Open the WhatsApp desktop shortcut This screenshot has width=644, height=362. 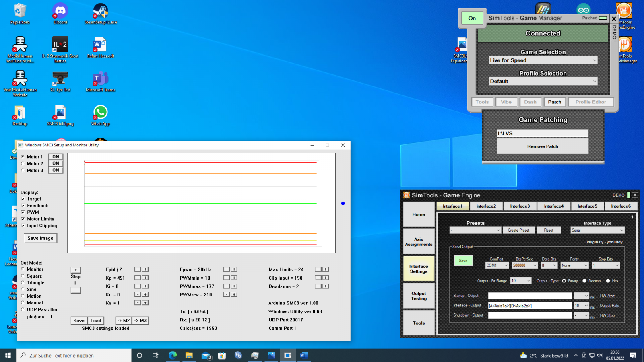[101, 115]
